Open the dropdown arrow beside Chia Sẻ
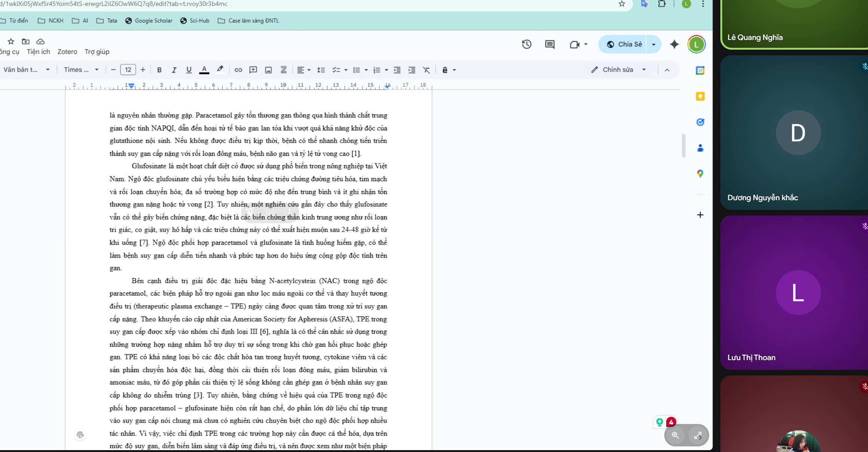Viewport: 868px width, 452px height. (653, 44)
